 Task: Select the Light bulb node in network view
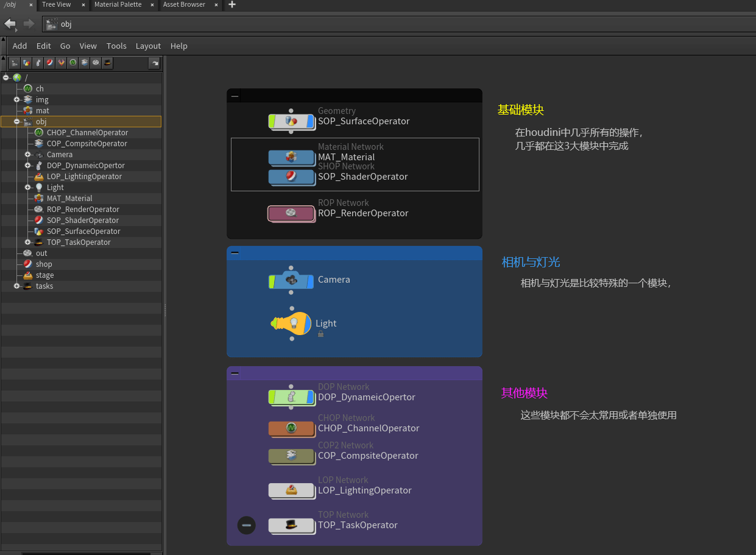[292, 323]
